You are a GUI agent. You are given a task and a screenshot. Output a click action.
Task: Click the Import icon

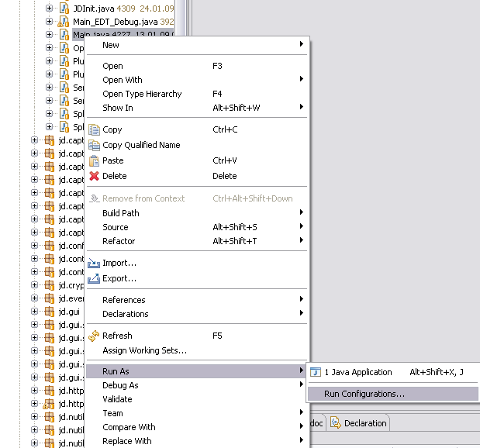95,264
